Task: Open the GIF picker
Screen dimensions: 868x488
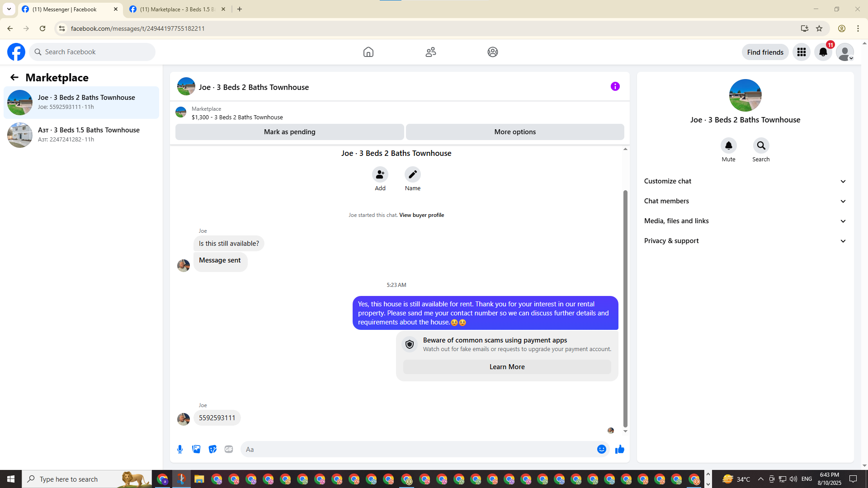Action: coord(229,449)
